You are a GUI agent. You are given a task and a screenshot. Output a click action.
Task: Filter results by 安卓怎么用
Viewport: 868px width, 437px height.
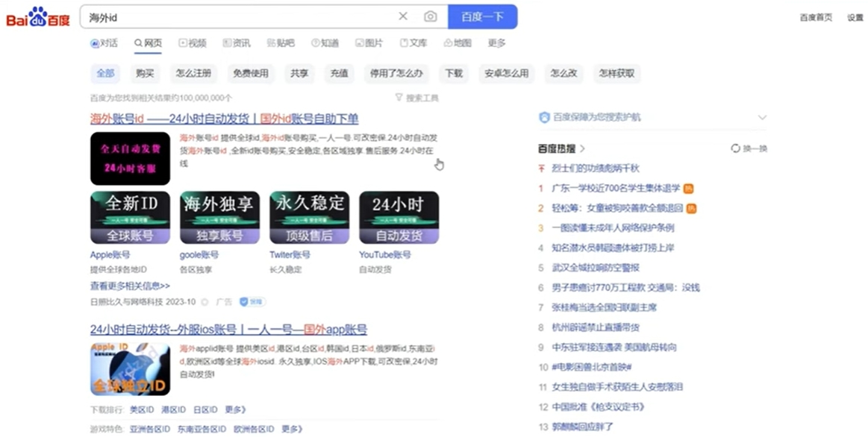(507, 73)
